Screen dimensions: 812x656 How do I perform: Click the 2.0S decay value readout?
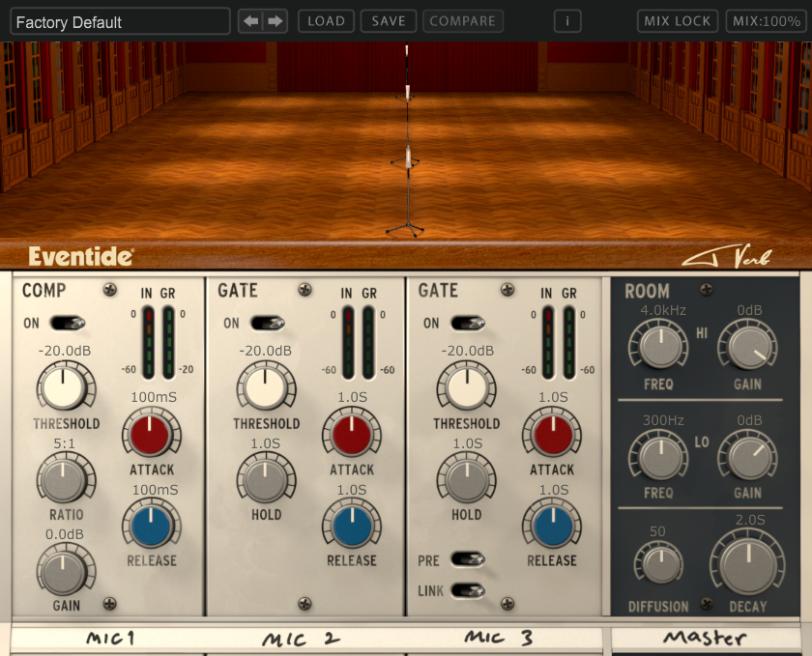[750, 520]
